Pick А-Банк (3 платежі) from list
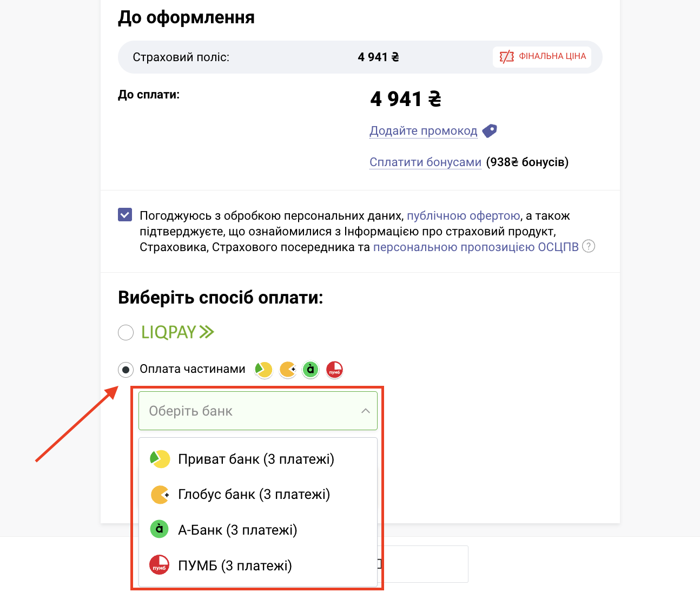The height and width of the screenshot is (592, 700). point(258,530)
